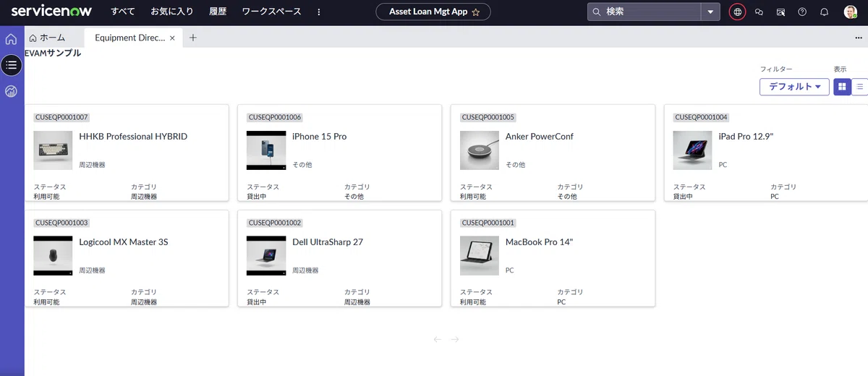Image resolution: width=868 pixels, height=376 pixels.
Task: Click the EVAMサンプル heading
Action: pos(53,54)
